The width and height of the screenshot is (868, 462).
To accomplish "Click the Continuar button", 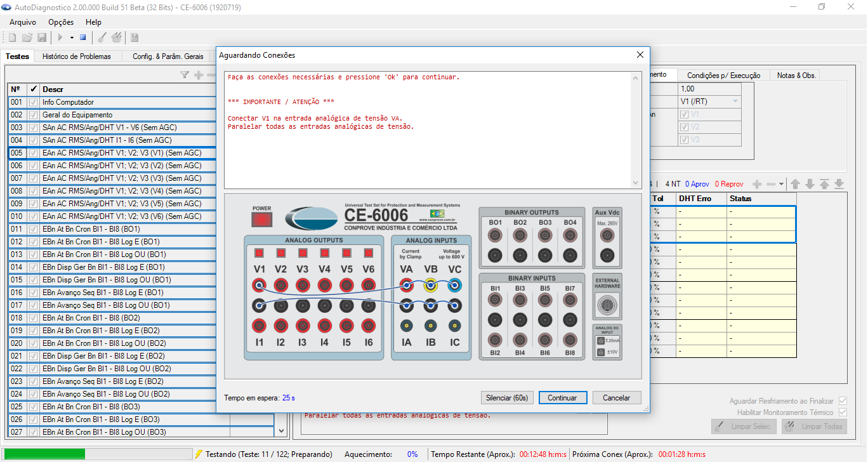I will 562,398.
